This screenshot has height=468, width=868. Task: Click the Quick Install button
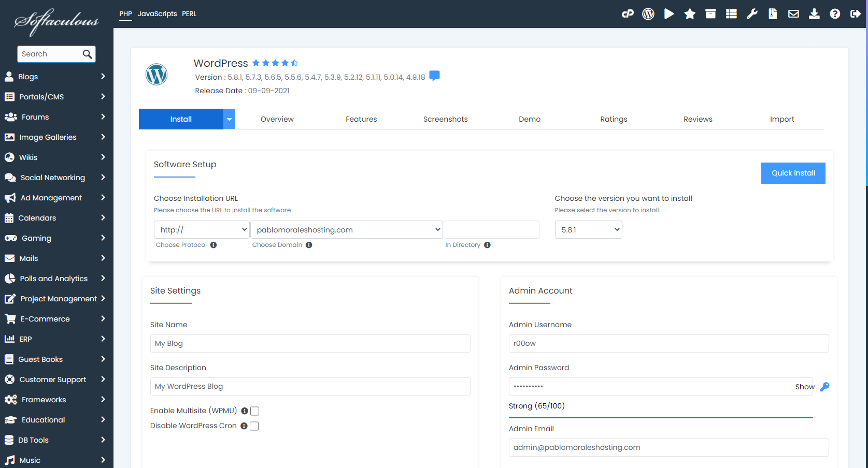click(x=793, y=173)
